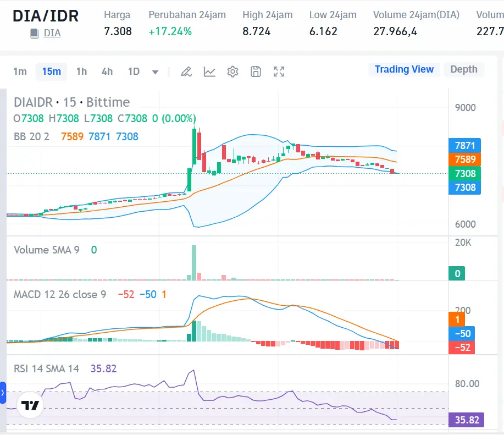Select the Trading View tab
The width and height of the screenshot is (504, 435).
tap(404, 69)
